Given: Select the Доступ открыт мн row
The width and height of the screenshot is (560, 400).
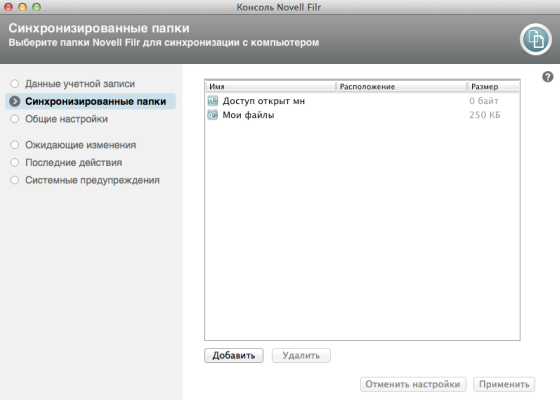Looking at the screenshot, I should click(x=362, y=101).
